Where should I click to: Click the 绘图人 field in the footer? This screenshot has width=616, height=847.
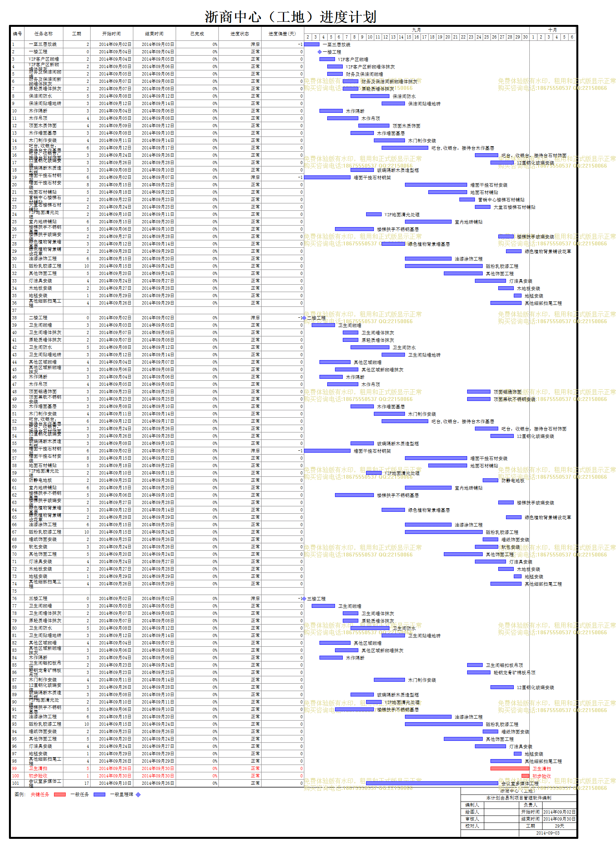pyautogui.click(x=472, y=812)
